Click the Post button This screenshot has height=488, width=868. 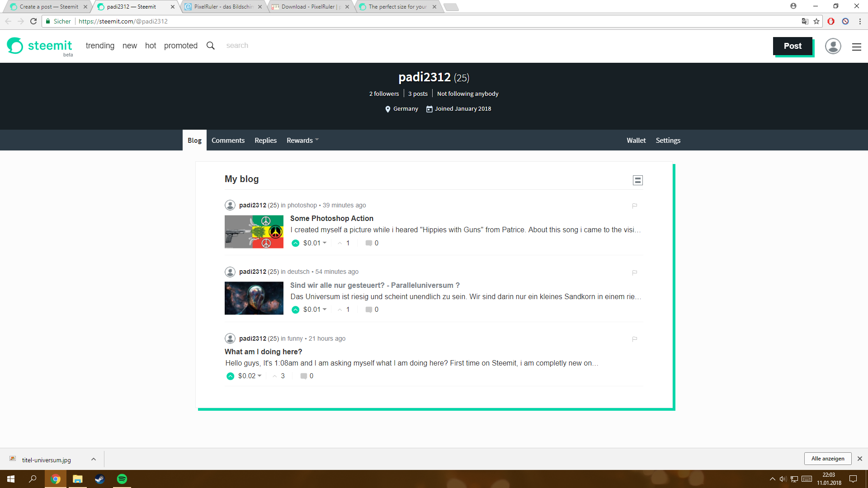coord(792,46)
